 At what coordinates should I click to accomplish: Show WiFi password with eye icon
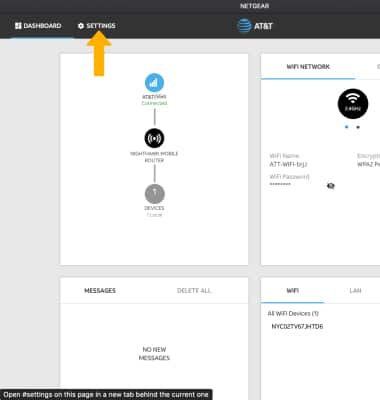pyautogui.click(x=331, y=186)
